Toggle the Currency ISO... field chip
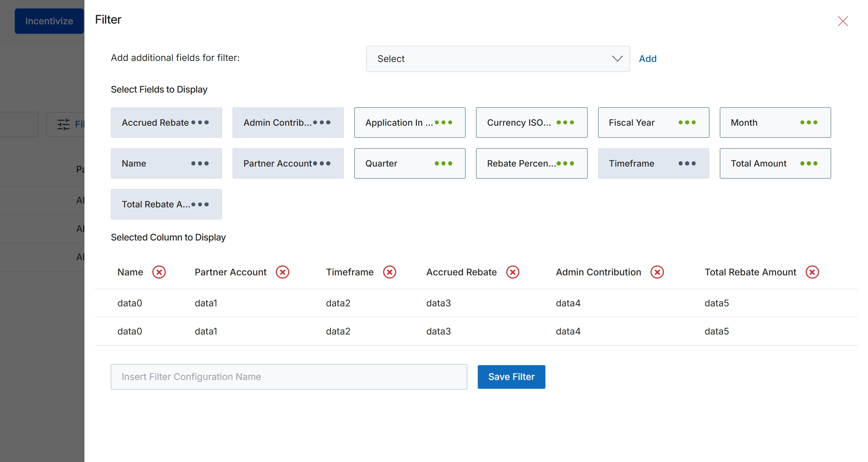This screenshot has width=868, height=462. coord(532,123)
